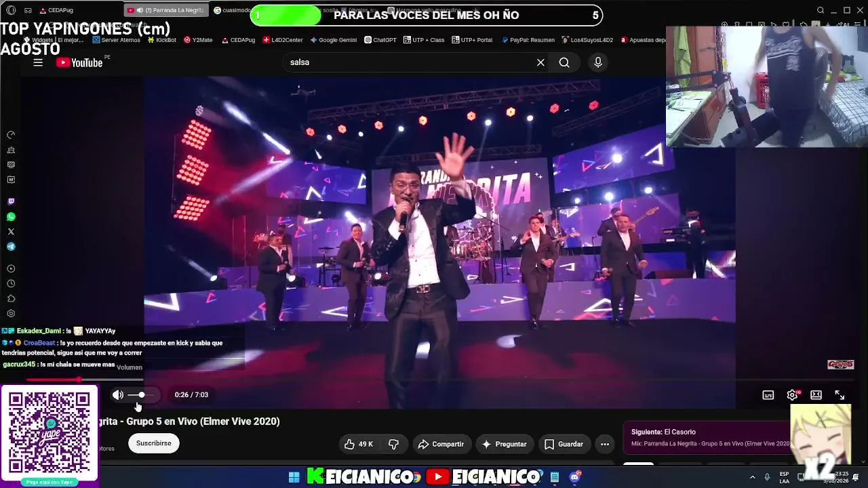Open Discord from the taskbar
The image size is (868, 488).
coord(575,477)
